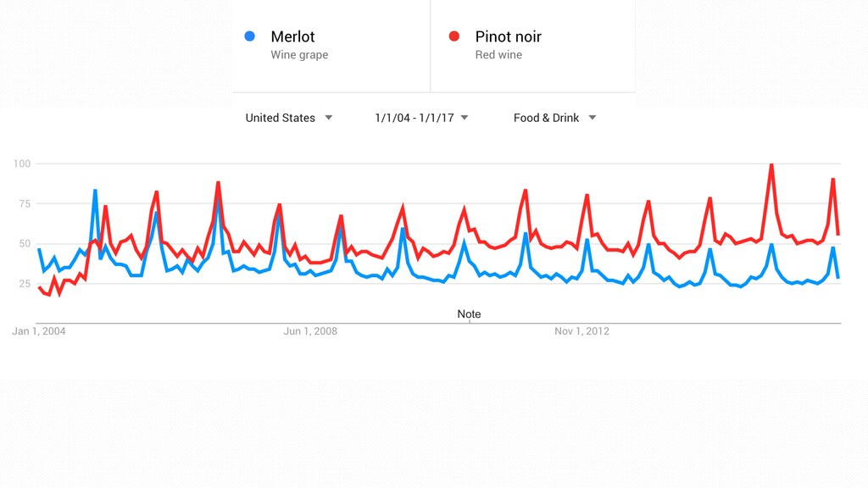
Task: Select the Pinot noir search term
Action: coord(509,36)
